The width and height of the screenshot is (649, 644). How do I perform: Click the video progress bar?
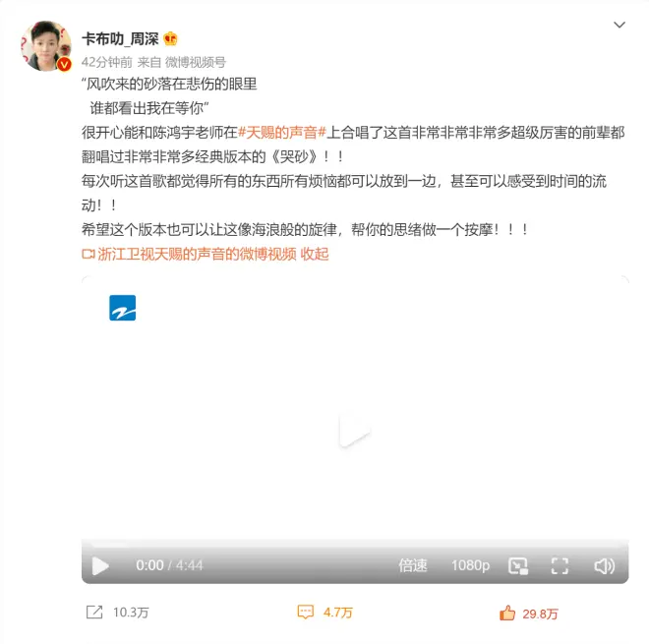(x=355, y=543)
